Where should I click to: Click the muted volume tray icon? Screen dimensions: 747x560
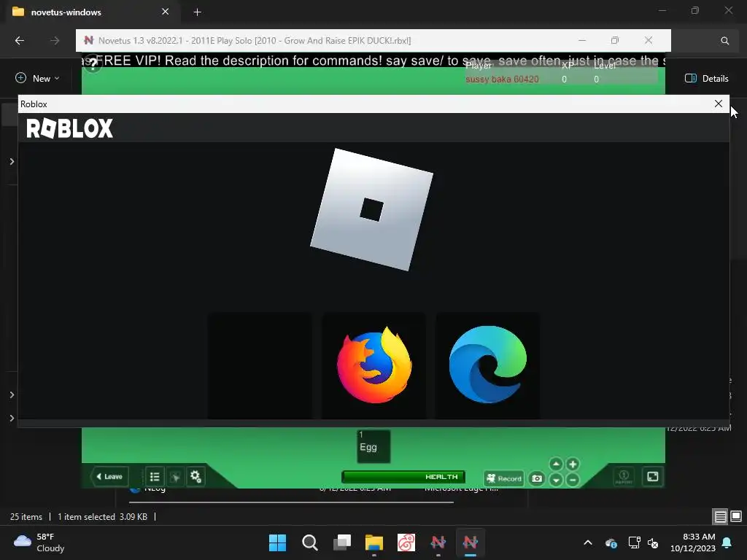tap(653, 542)
